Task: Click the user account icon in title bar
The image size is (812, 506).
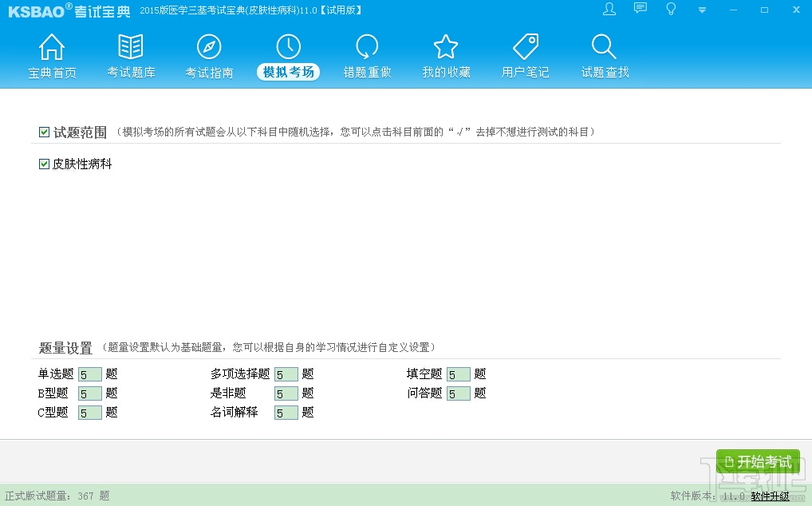Action: click(x=609, y=10)
